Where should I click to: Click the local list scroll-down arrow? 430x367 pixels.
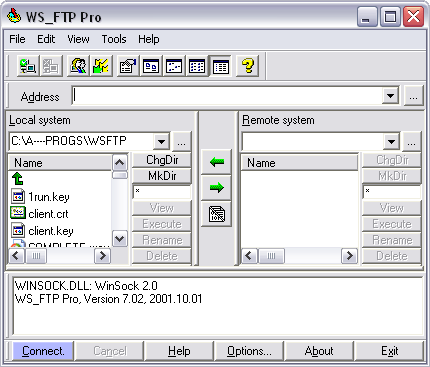click(x=120, y=239)
